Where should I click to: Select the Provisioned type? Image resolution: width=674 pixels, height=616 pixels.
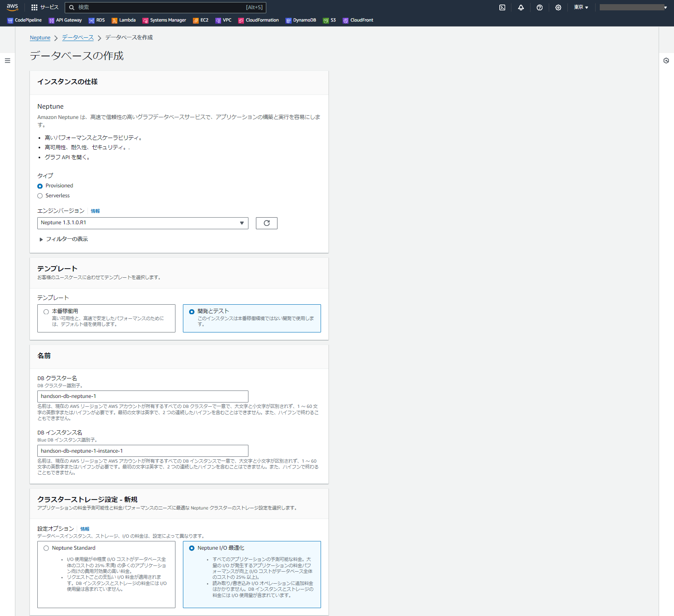(x=40, y=186)
